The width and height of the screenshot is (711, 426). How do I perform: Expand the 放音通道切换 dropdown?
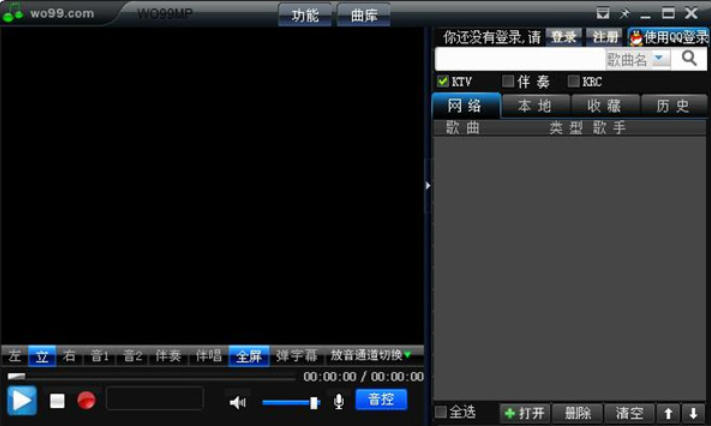tap(372, 355)
